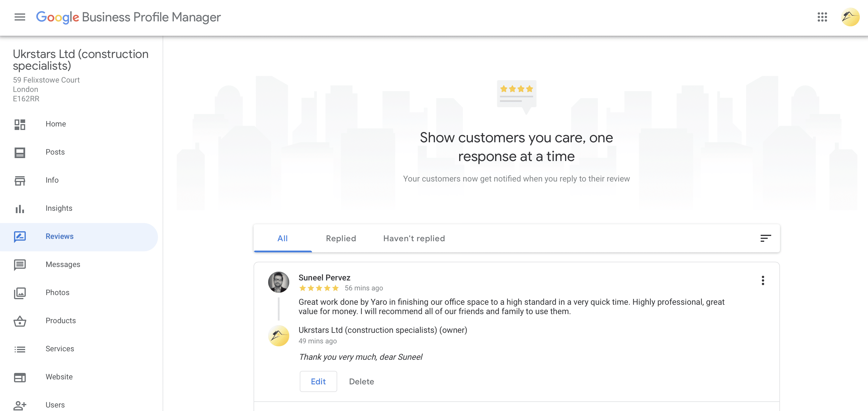This screenshot has width=868, height=411.
Task: Click the Home dashboard icon
Action: [x=20, y=124]
